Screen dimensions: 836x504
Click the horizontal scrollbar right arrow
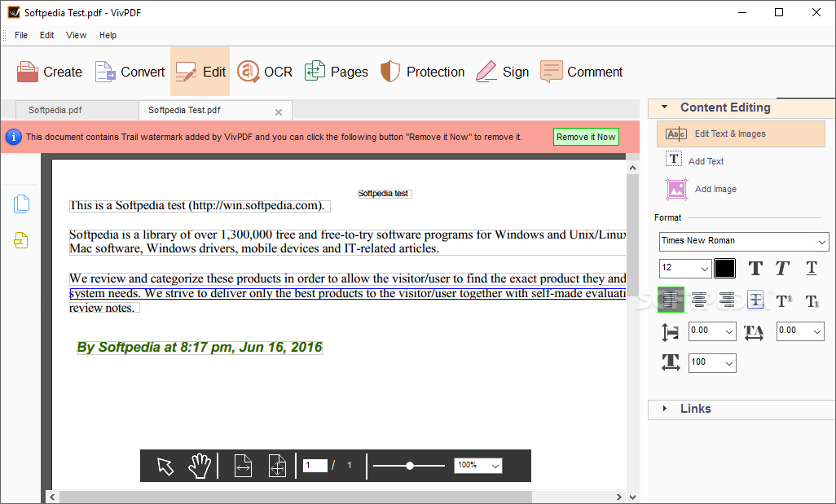point(618,497)
